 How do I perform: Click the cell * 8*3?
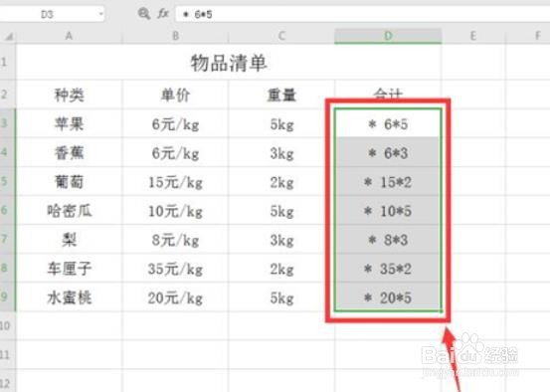pyautogui.click(x=388, y=240)
